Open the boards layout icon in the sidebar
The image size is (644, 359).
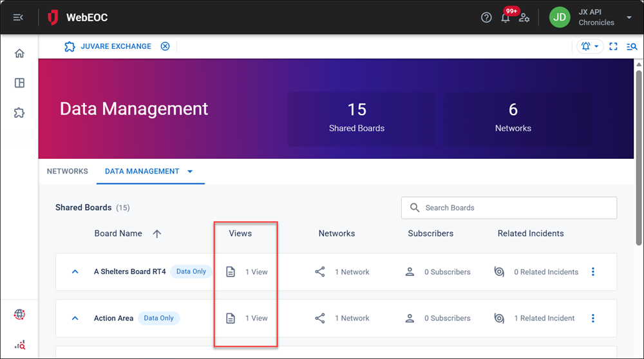(x=19, y=83)
